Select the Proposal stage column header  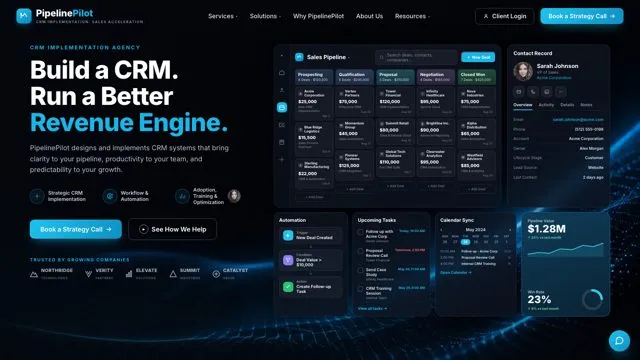point(395,77)
